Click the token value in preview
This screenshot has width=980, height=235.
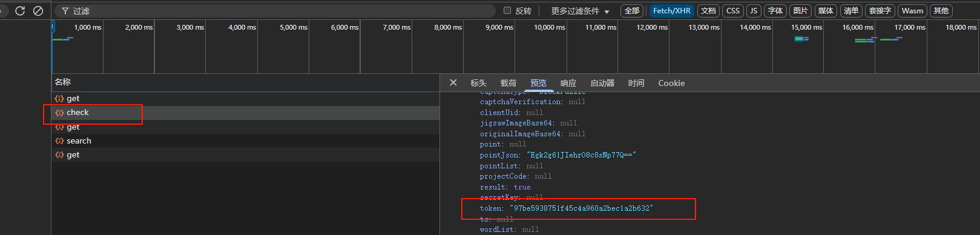[581, 208]
